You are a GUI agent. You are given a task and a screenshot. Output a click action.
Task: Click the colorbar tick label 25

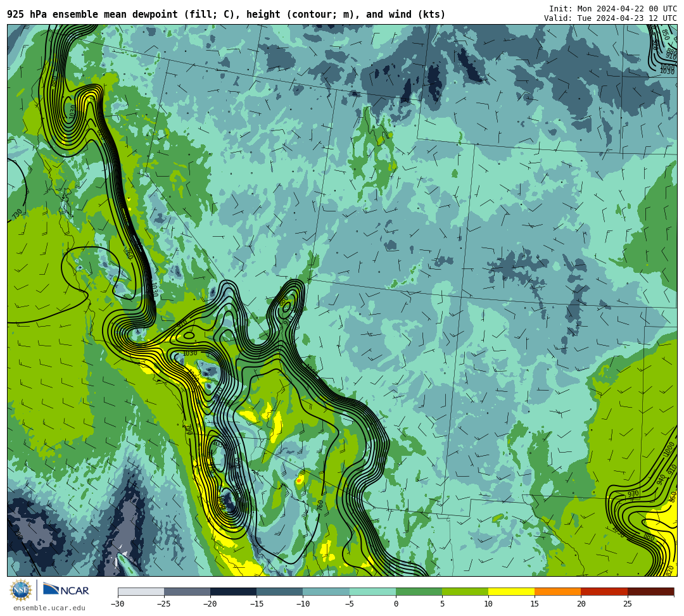[627, 604]
